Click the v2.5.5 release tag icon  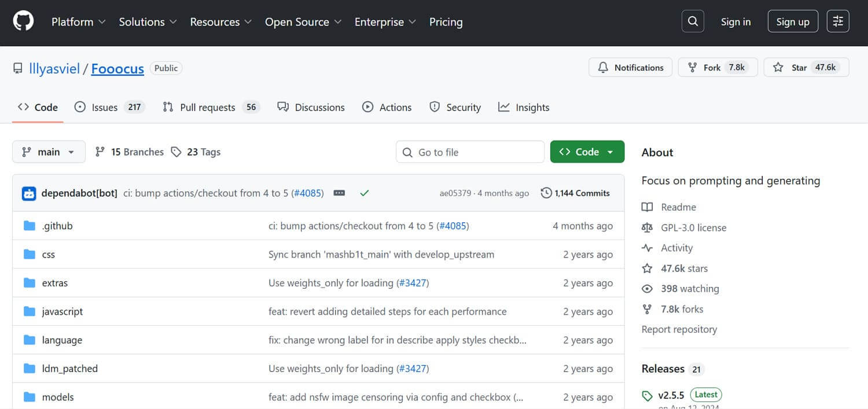click(647, 396)
